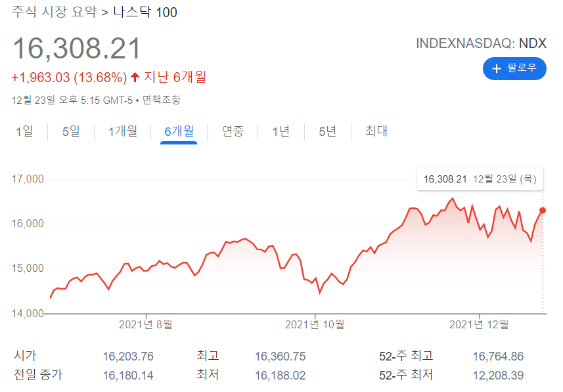Image resolution: width=563 pixels, height=392 pixels.
Task: Click the 14,000 y-axis label
Action: 28,313
